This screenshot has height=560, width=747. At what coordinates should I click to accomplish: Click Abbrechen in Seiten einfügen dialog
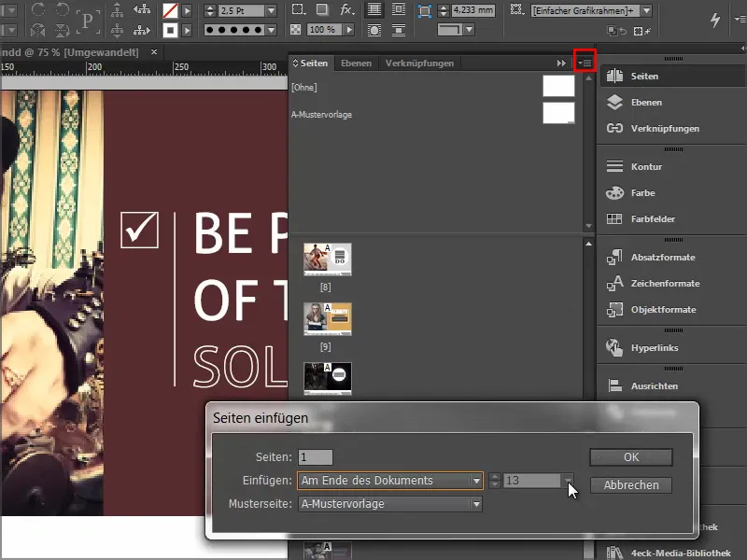631,485
